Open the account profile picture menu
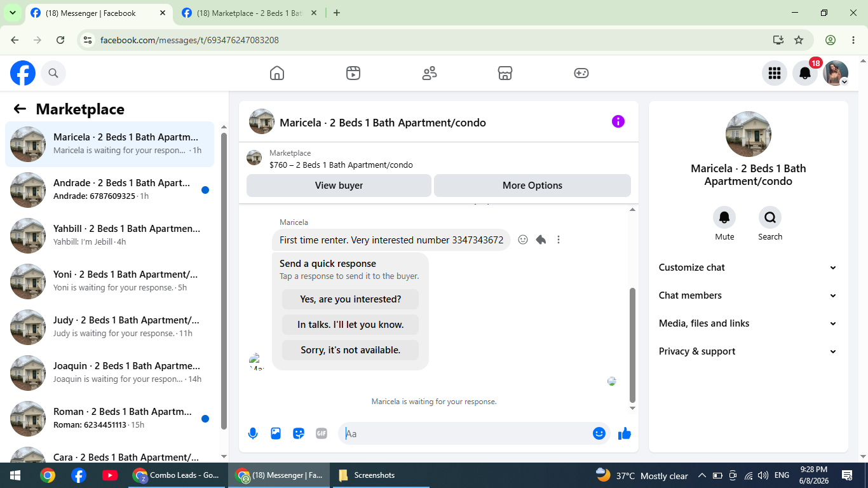868x488 pixels. (836, 73)
